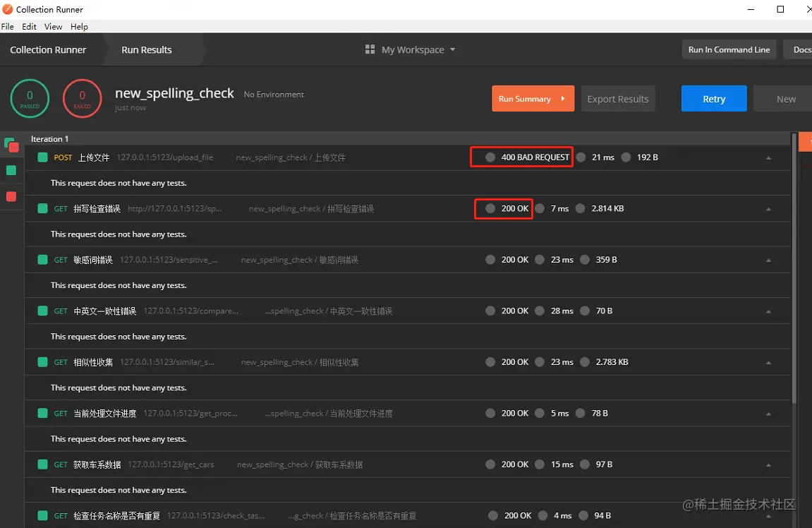Click the 400 BAD REQUEST status text

[x=535, y=157]
